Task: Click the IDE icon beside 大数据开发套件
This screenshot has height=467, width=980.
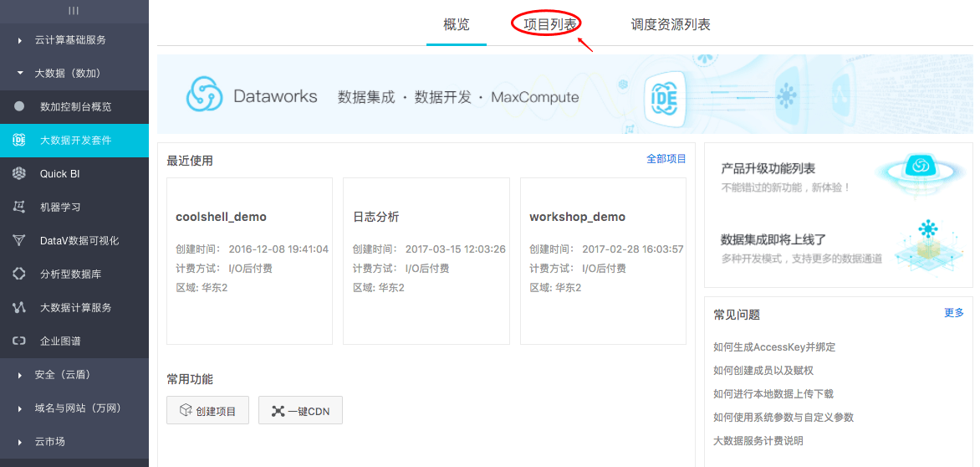Action: pyautogui.click(x=19, y=140)
